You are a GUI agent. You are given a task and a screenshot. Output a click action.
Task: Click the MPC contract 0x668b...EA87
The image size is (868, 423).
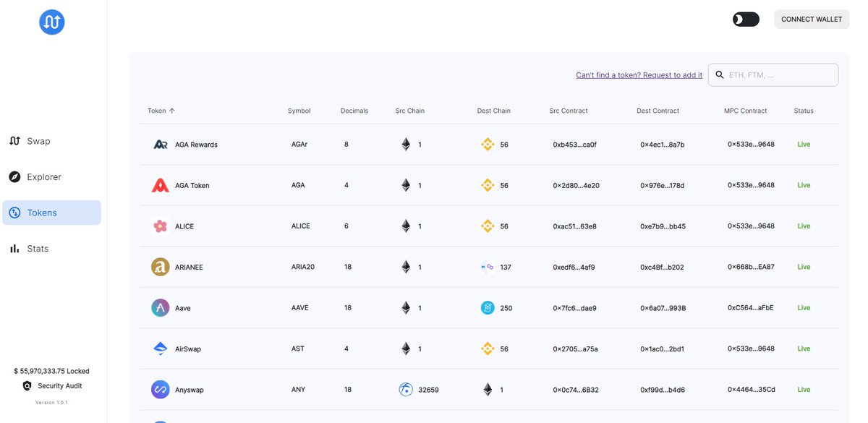[751, 267]
